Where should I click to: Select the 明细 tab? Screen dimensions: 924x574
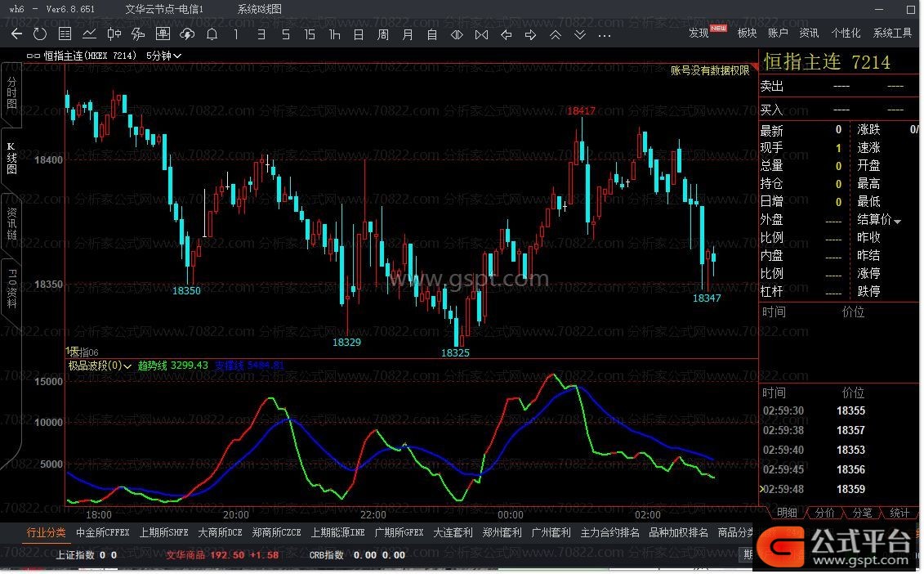tap(787, 513)
